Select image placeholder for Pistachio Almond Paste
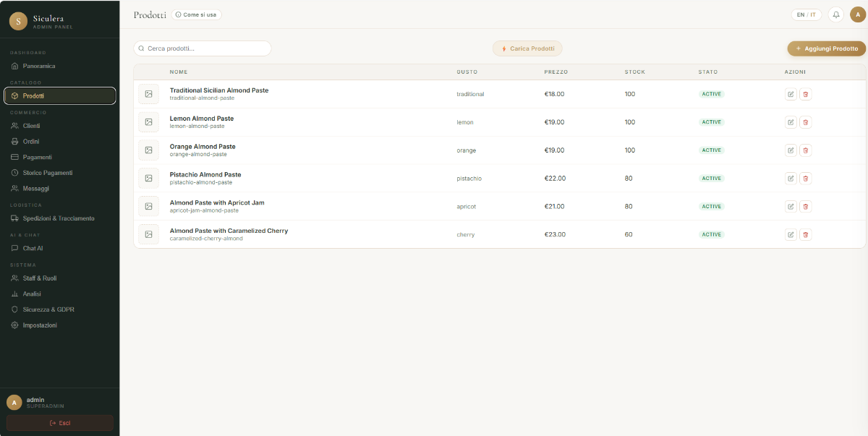 point(148,178)
